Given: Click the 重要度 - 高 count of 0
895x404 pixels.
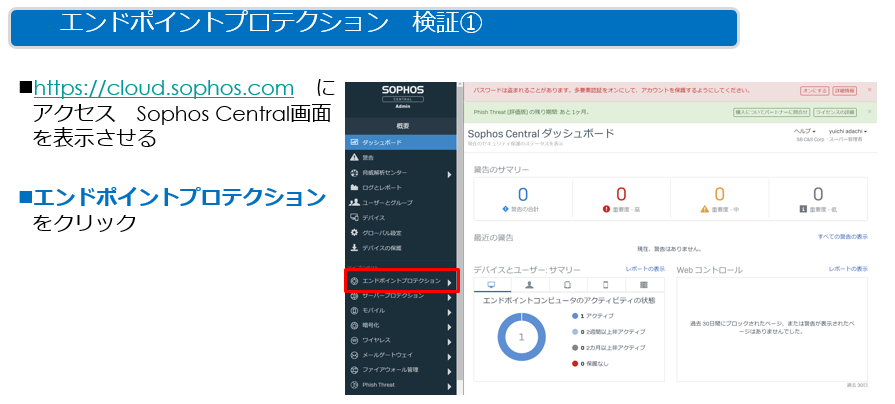Looking at the screenshot, I should [621, 195].
